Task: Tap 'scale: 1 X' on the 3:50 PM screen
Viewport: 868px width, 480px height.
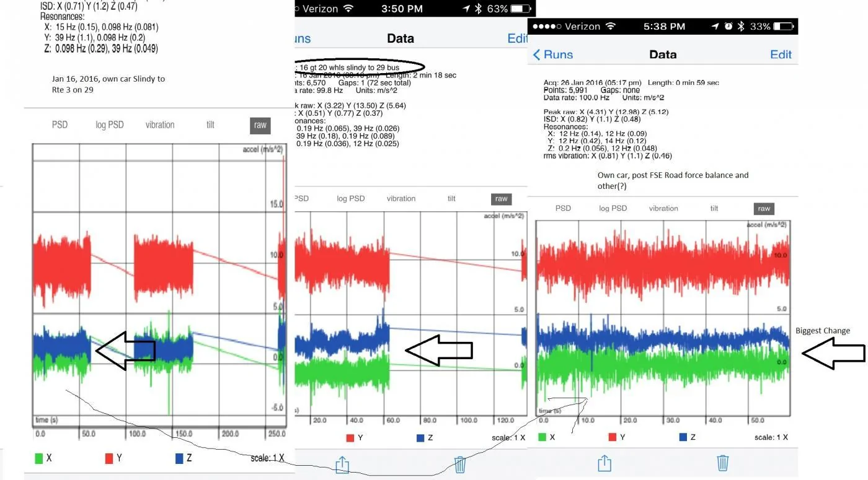Action: (x=509, y=437)
